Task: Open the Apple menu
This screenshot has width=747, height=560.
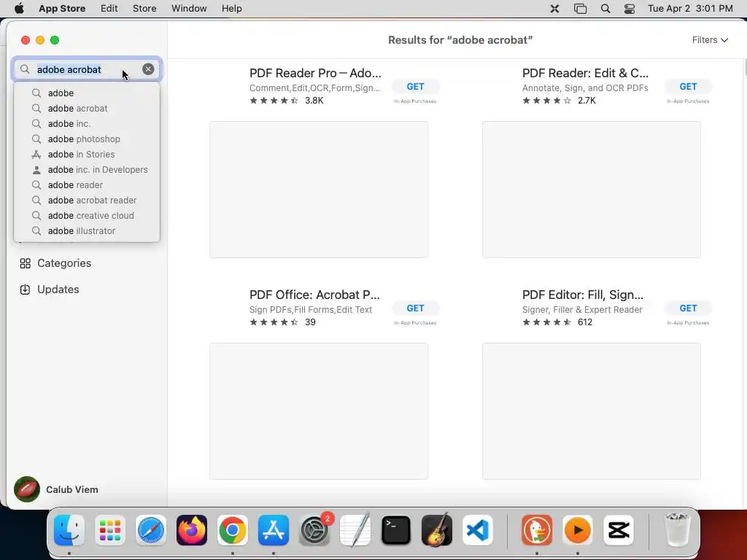Action: (19, 9)
